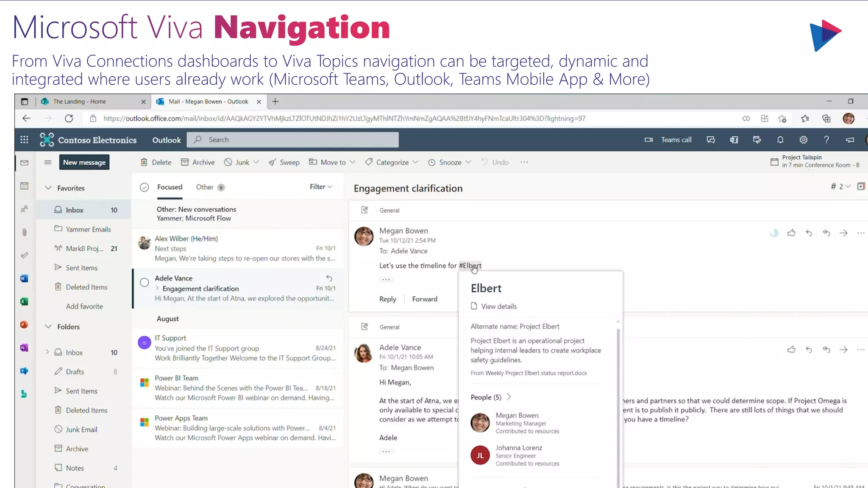The width and height of the screenshot is (868, 488).
Task: Open a new browser tab
Action: [275, 102]
